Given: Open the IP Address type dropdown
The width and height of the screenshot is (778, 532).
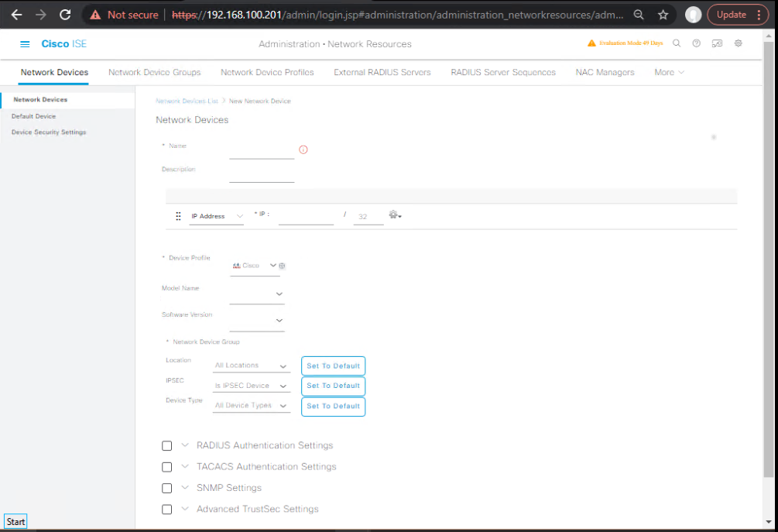Looking at the screenshot, I should coord(216,216).
